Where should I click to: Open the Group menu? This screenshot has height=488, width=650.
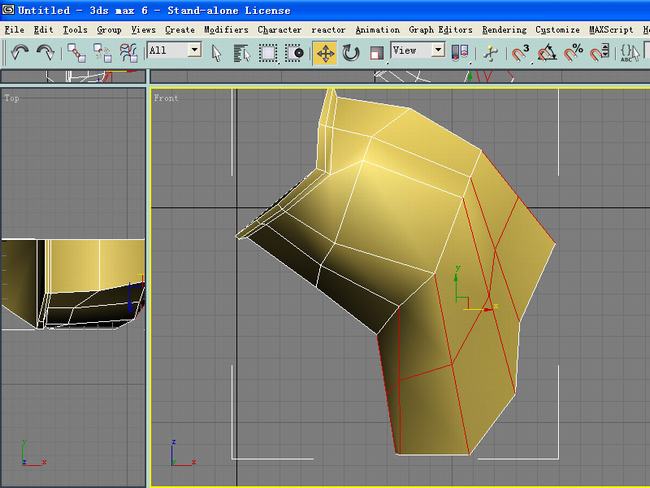[109, 30]
